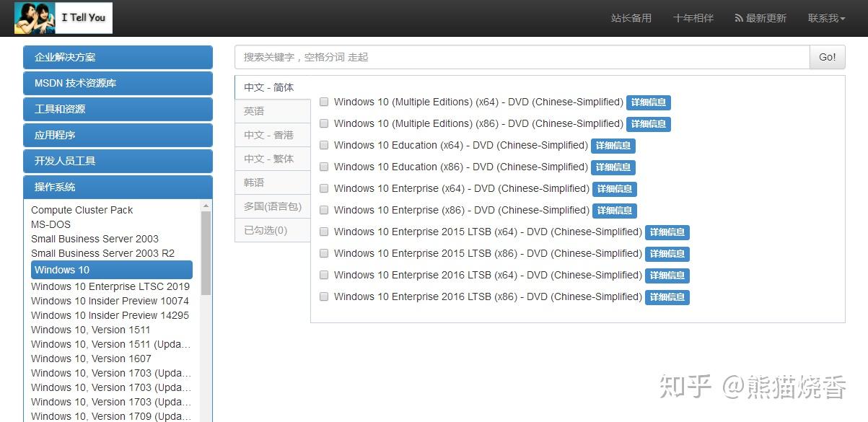
Task: Show 详细信息 for Windows 10 Education x86
Action: tap(613, 167)
